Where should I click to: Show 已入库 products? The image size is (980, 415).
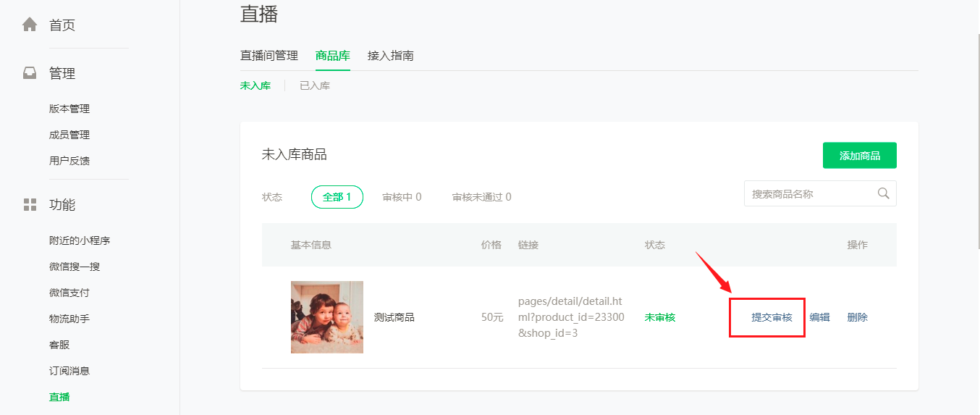point(315,85)
